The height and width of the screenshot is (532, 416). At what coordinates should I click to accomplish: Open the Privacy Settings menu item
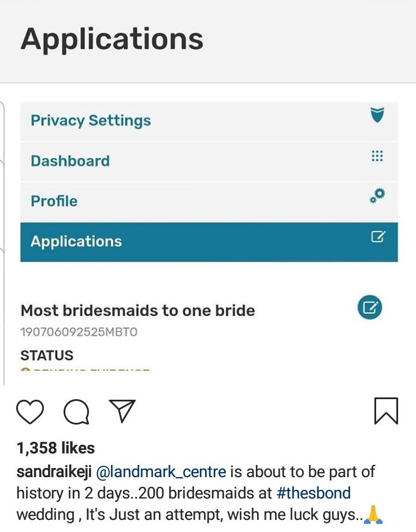click(91, 121)
